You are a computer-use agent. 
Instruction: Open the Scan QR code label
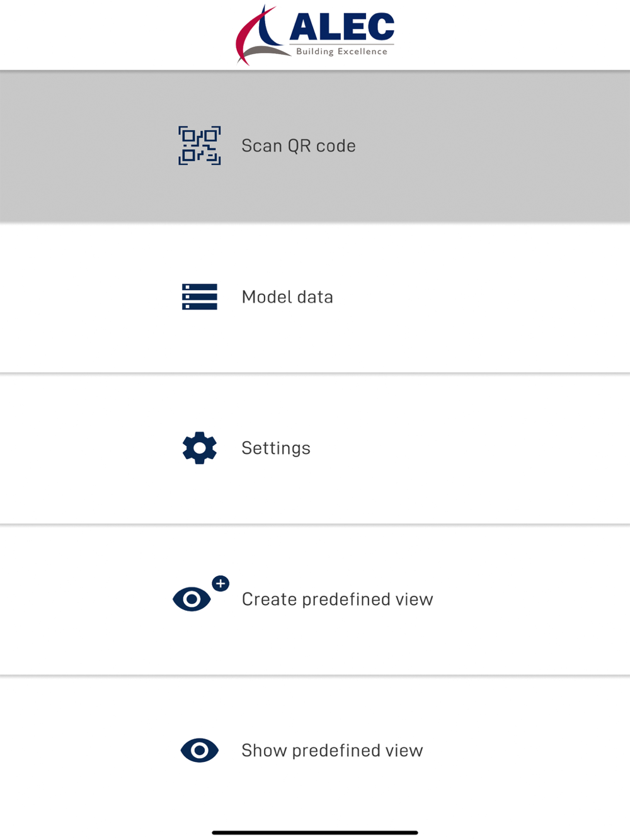[299, 145]
